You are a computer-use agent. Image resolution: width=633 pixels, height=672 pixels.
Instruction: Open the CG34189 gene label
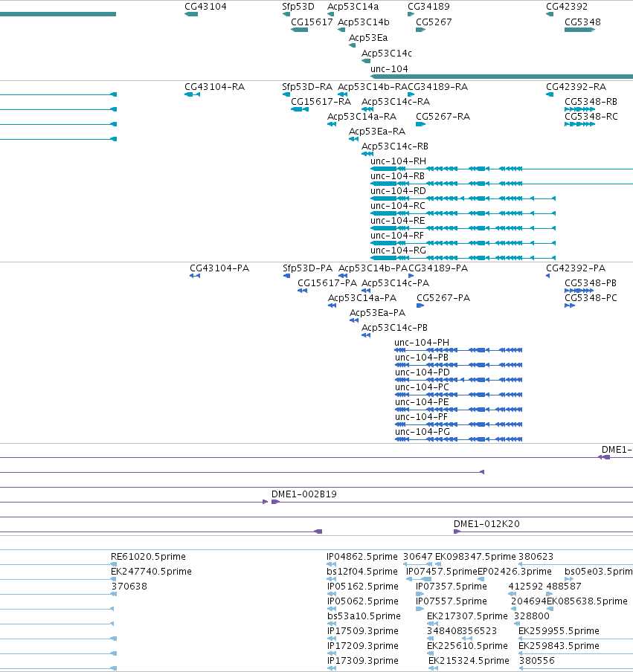pos(428,7)
